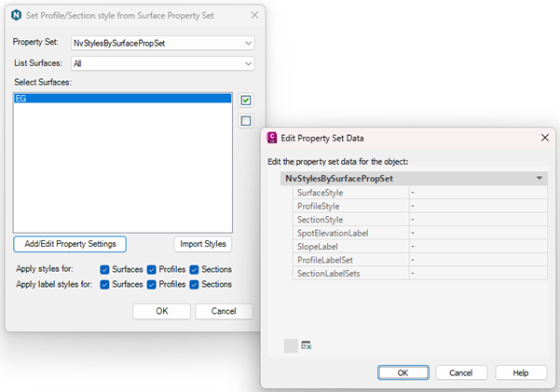Select the EG surface in the list
The image size is (560, 392).
point(121,98)
